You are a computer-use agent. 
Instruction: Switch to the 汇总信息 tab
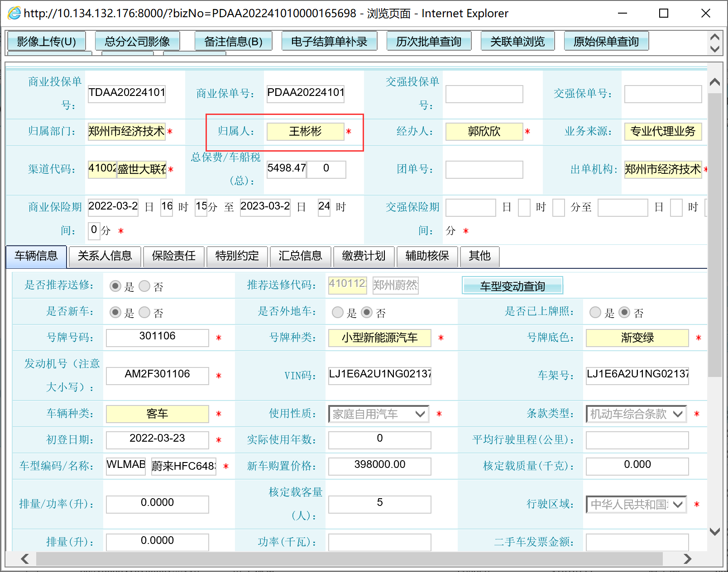tap(301, 256)
